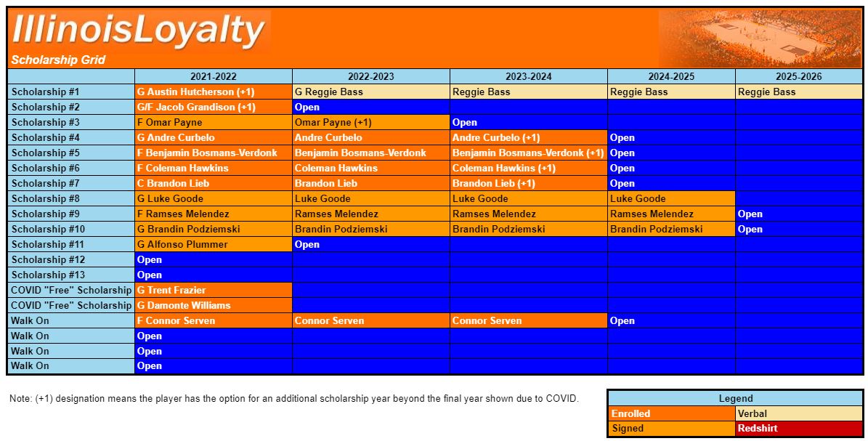Click F Ramses Melendez cell
Screen dimensions: 868x441
214,214
